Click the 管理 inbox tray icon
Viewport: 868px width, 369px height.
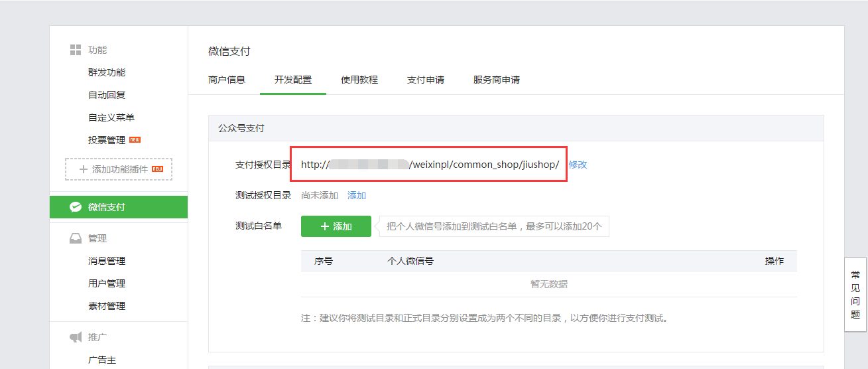pyautogui.click(x=76, y=238)
